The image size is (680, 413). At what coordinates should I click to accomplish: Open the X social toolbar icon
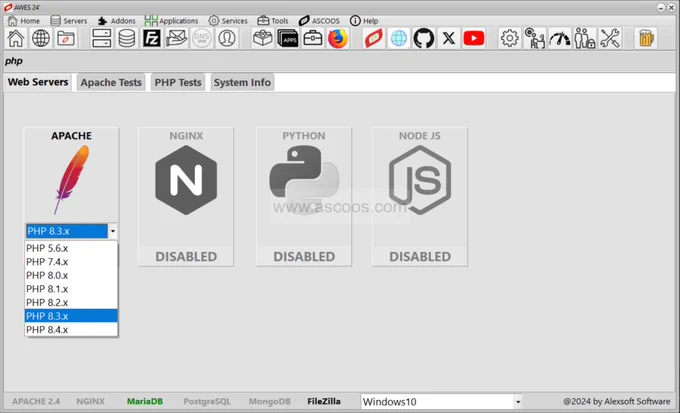tap(449, 38)
